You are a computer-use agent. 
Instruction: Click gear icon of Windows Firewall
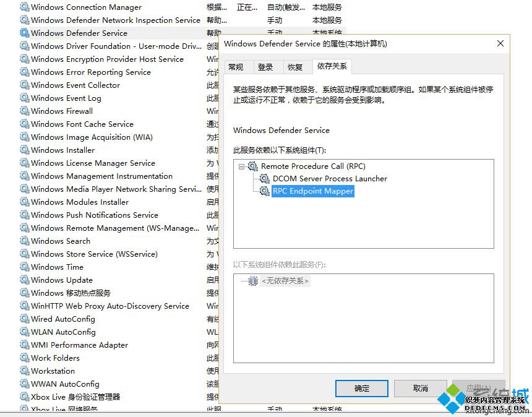point(24,111)
